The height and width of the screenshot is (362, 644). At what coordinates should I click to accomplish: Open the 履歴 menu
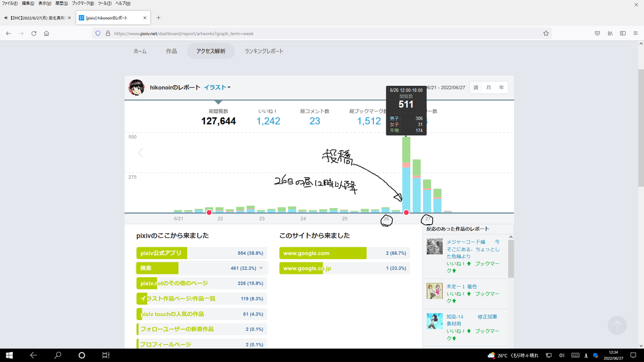[61, 3]
